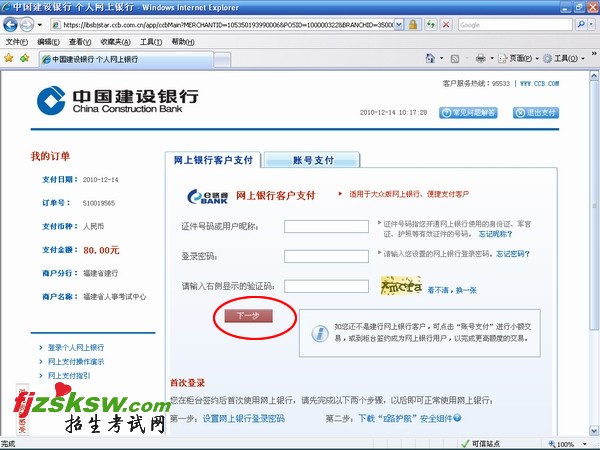This screenshot has width=600, height=450.
Task: Open 登录个人网上银行 sidebar link
Action: pyautogui.click(x=82, y=346)
